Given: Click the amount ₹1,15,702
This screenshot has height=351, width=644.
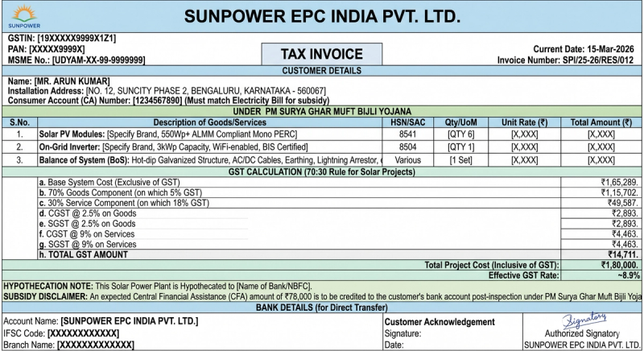Looking at the screenshot, I should (x=620, y=192).
